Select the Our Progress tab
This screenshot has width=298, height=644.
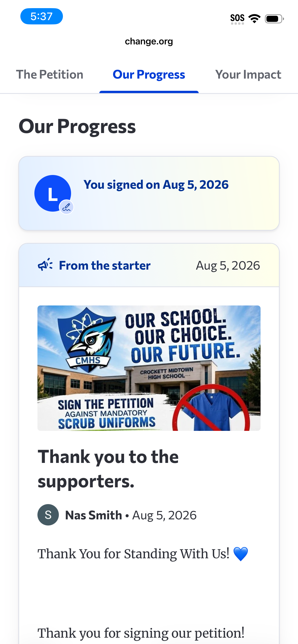tap(149, 75)
